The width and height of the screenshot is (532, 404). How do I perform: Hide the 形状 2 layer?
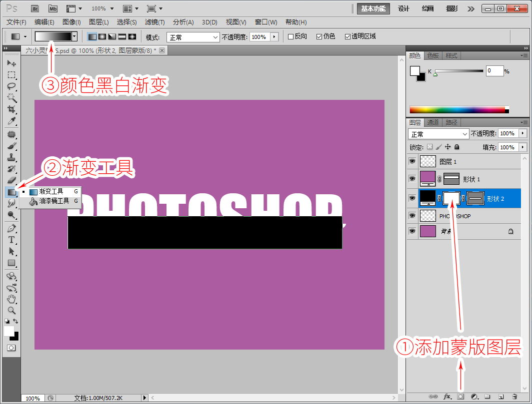pos(412,198)
